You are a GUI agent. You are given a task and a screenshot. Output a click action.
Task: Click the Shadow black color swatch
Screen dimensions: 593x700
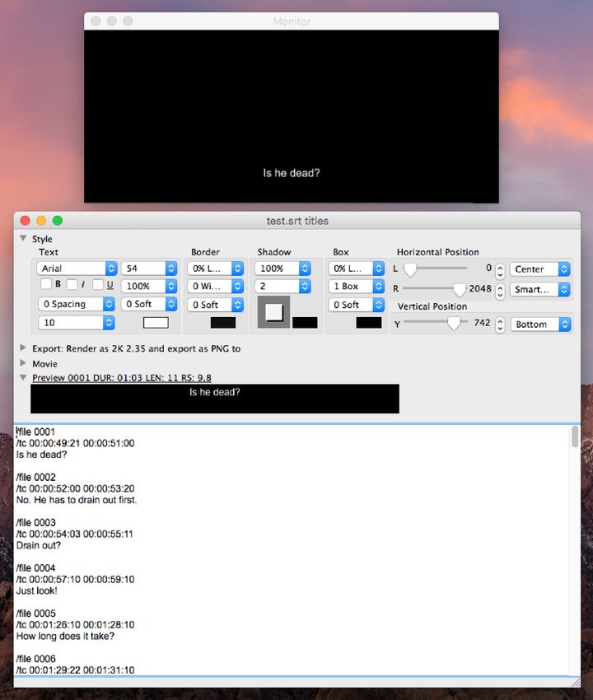coord(305,323)
